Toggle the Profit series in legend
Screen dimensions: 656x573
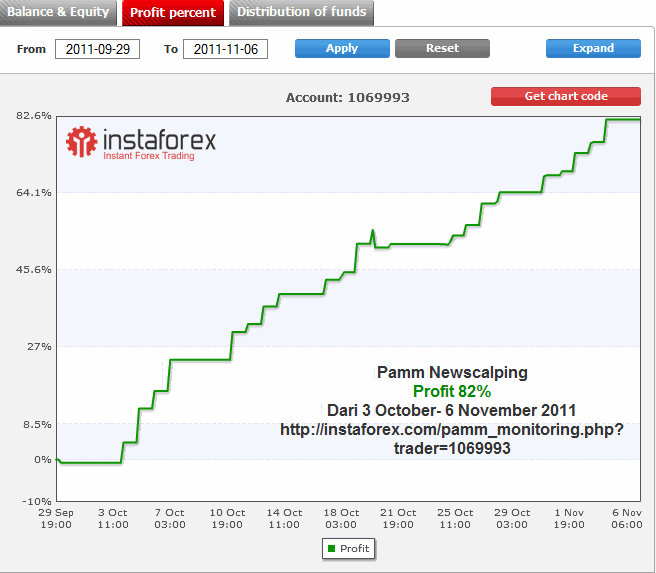click(x=348, y=548)
